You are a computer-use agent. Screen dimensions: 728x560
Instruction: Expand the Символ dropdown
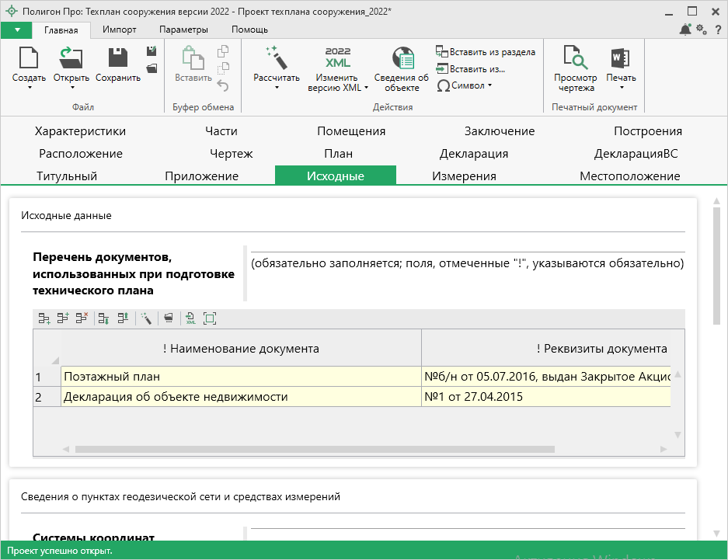coord(489,85)
